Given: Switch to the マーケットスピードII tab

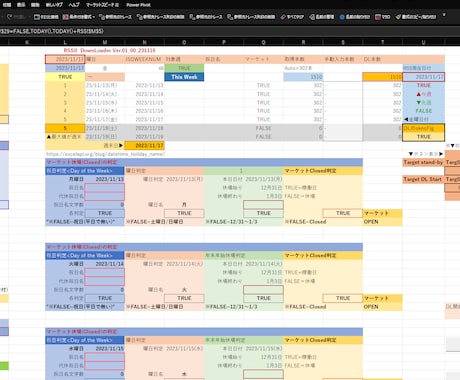Looking at the screenshot, I should pyautogui.click(x=102, y=5).
